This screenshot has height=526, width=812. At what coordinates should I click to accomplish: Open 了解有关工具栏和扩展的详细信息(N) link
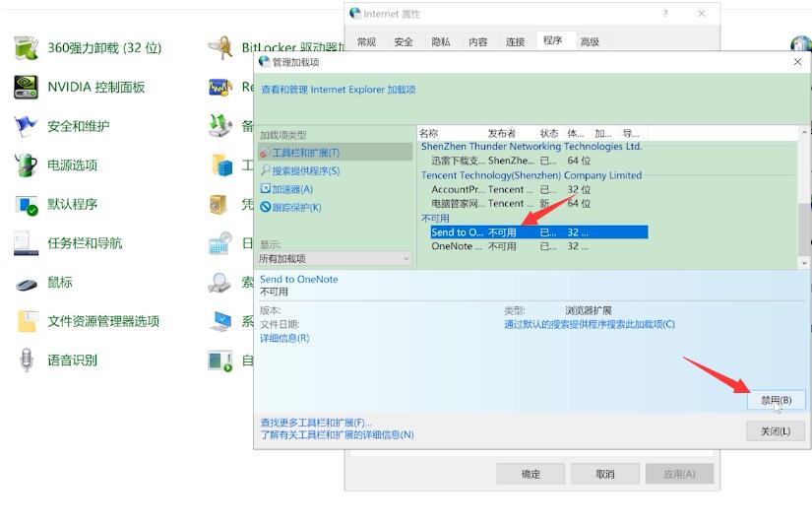(338, 434)
